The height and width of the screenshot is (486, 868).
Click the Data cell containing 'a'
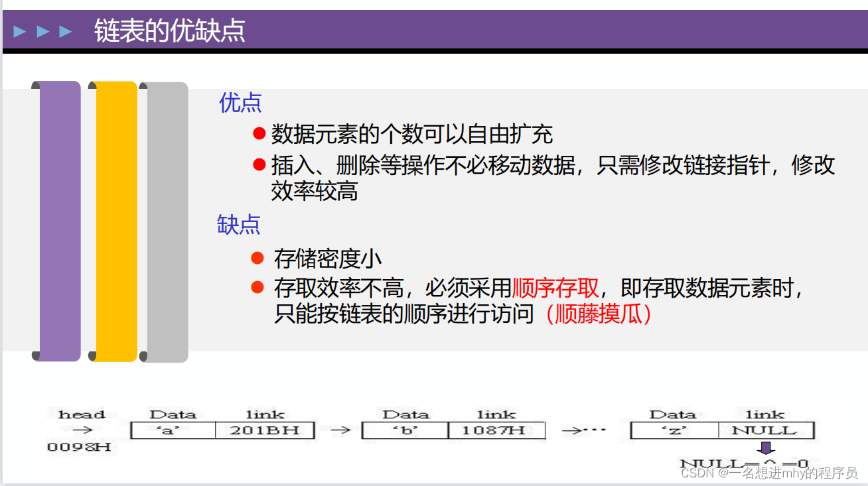[174, 430]
